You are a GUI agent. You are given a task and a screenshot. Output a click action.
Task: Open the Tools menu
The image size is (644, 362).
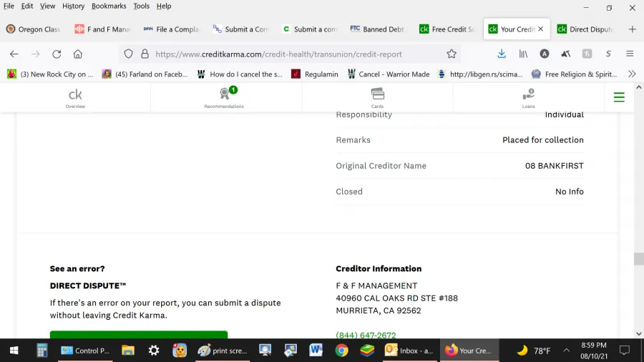(141, 6)
